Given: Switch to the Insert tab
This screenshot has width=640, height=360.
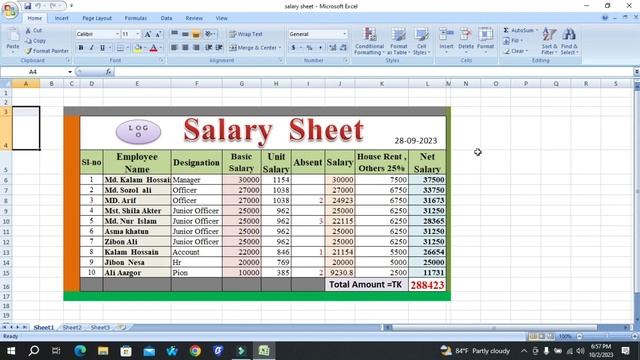Looking at the screenshot, I should click(x=62, y=18).
